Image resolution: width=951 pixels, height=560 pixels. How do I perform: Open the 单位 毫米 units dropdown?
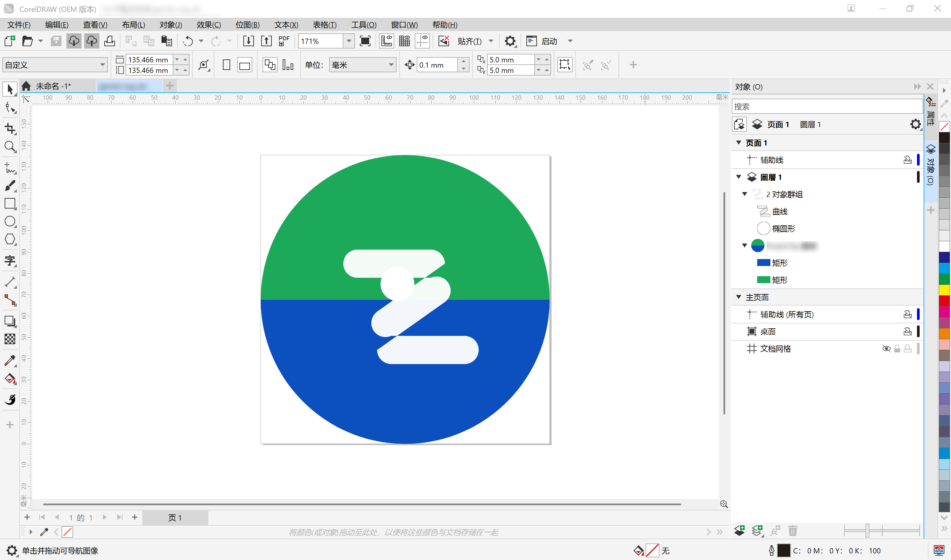pos(391,65)
